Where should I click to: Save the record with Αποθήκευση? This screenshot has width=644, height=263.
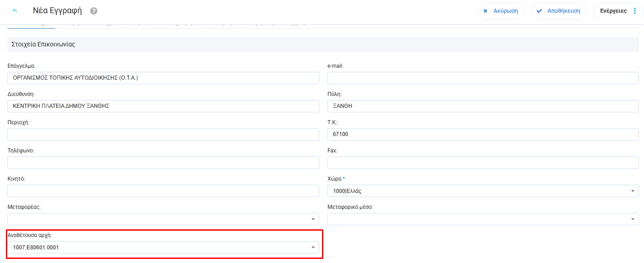pos(558,11)
